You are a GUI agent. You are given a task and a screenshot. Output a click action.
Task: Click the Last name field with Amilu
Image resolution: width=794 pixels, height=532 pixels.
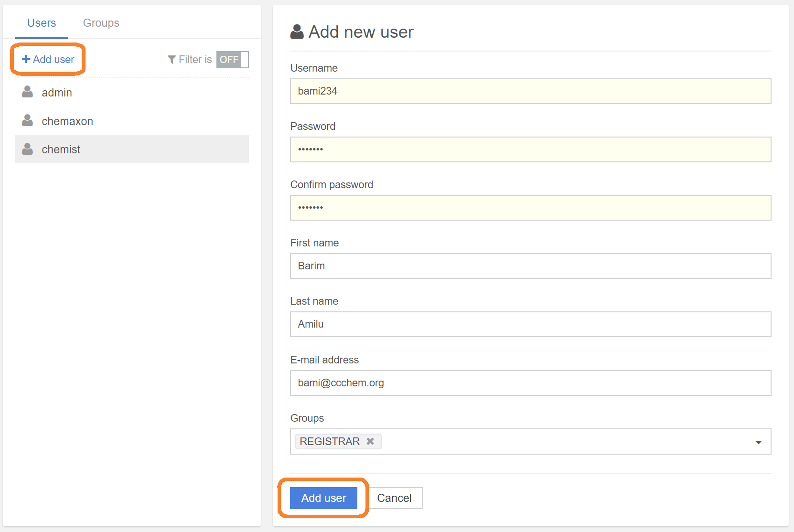pos(530,324)
